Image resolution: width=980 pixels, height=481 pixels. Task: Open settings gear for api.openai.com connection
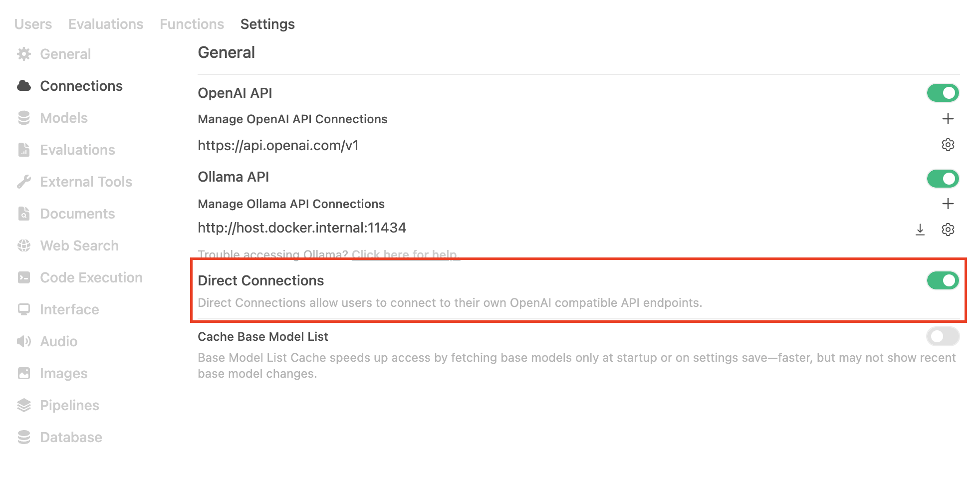click(948, 145)
